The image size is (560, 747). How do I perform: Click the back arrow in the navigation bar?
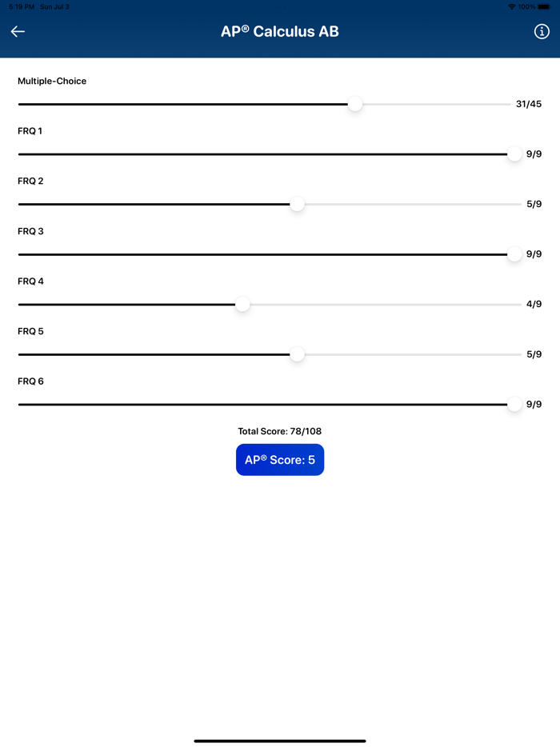[x=17, y=31]
